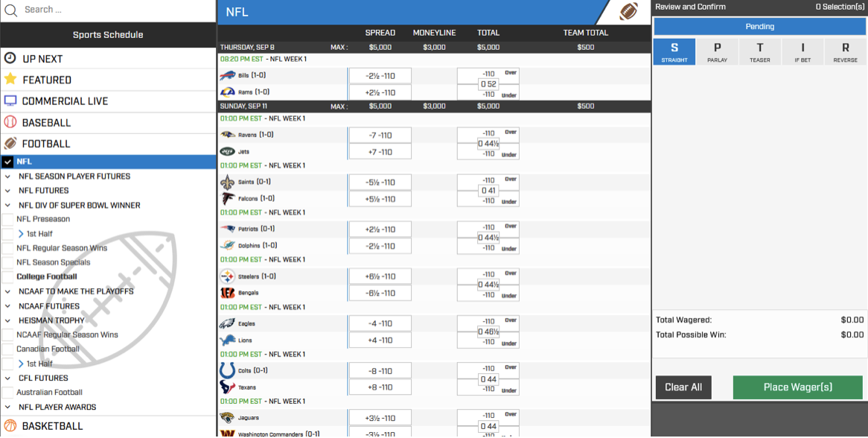
Task: Open the Pending wagers tab
Action: [759, 27]
